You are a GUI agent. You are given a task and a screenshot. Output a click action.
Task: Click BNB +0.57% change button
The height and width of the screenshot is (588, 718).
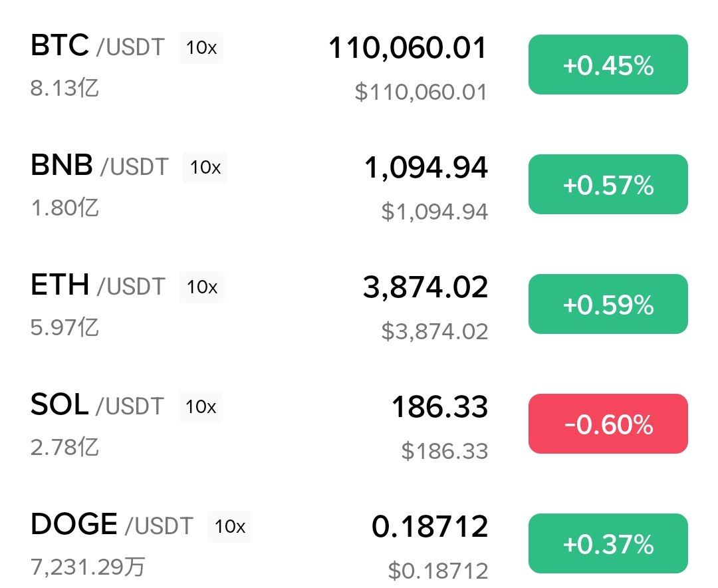(x=608, y=185)
